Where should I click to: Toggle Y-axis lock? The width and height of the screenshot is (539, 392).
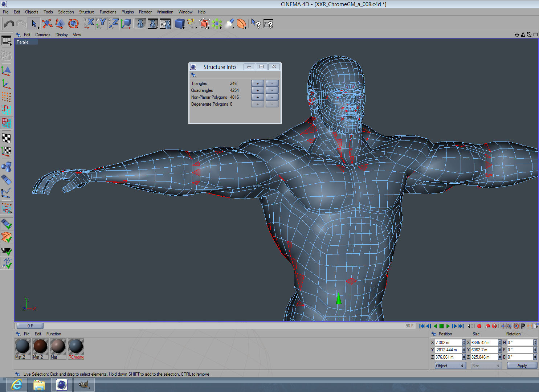[x=101, y=24]
